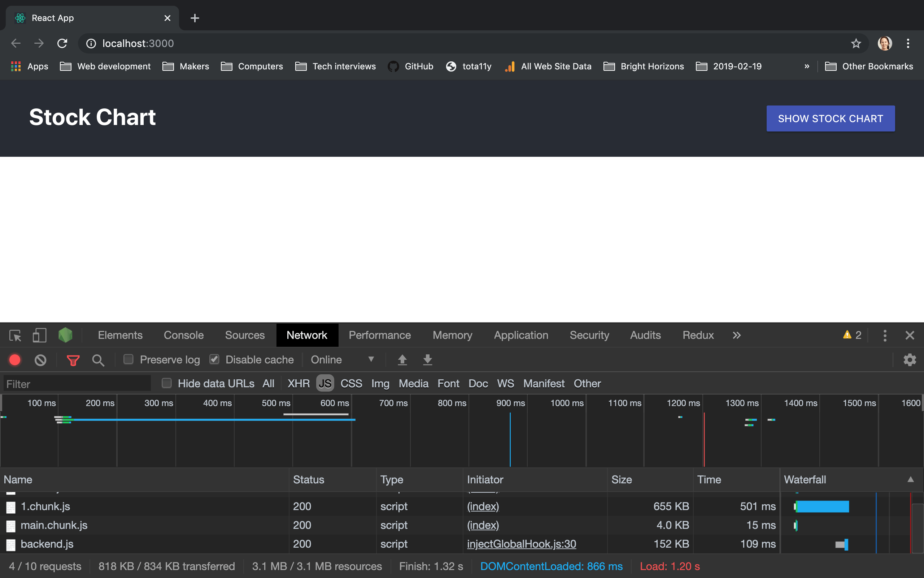Select the Img resource filter

(380, 383)
